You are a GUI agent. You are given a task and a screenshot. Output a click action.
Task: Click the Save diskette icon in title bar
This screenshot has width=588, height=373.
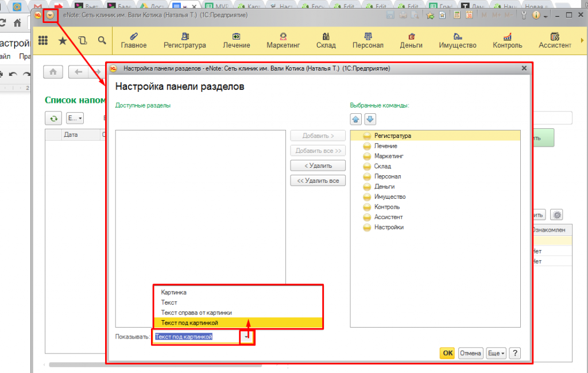390,16
